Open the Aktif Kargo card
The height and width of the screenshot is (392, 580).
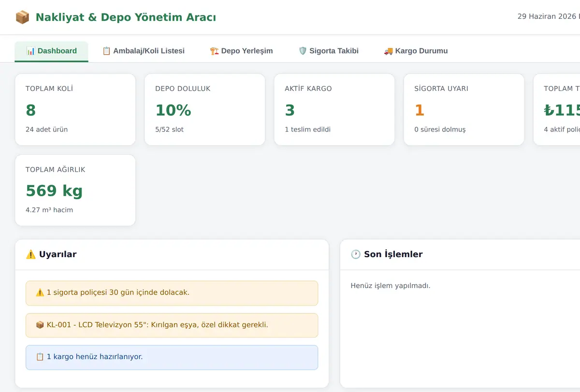pos(334,110)
